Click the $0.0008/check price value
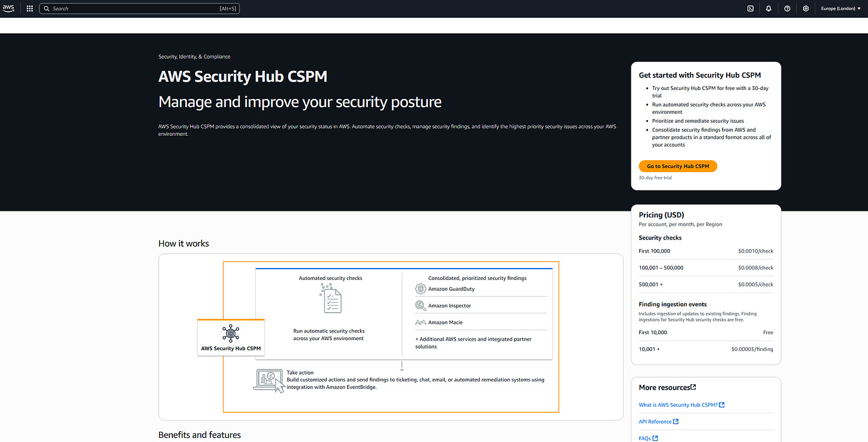Viewport: 868px width, 442px height. 755,267
